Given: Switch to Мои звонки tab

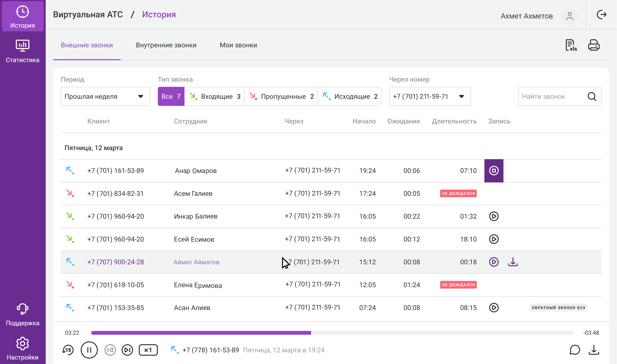Looking at the screenshot, I should [x=238, y=45].
